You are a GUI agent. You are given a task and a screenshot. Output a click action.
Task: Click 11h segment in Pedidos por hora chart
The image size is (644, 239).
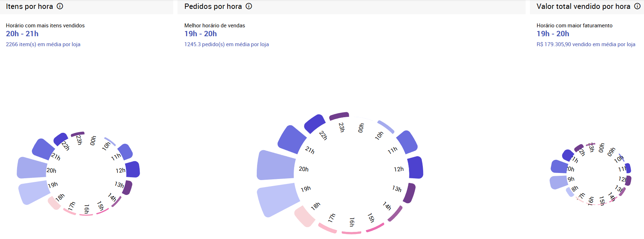[407, 142]
